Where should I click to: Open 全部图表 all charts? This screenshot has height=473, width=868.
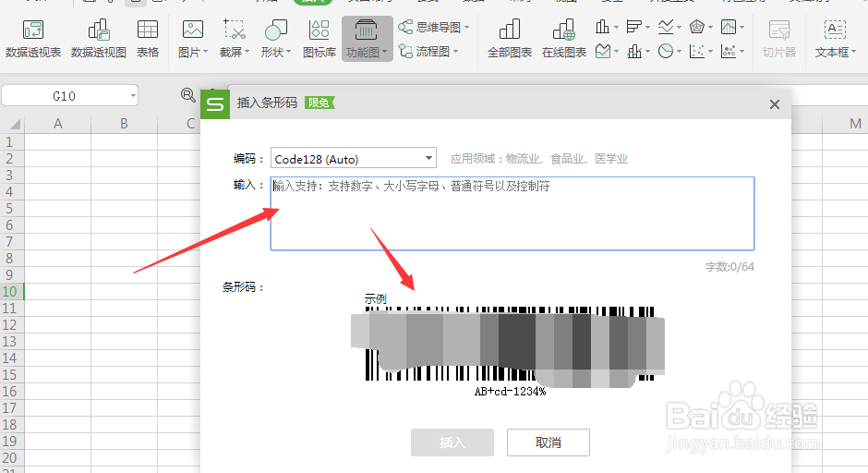pos(510,39)
